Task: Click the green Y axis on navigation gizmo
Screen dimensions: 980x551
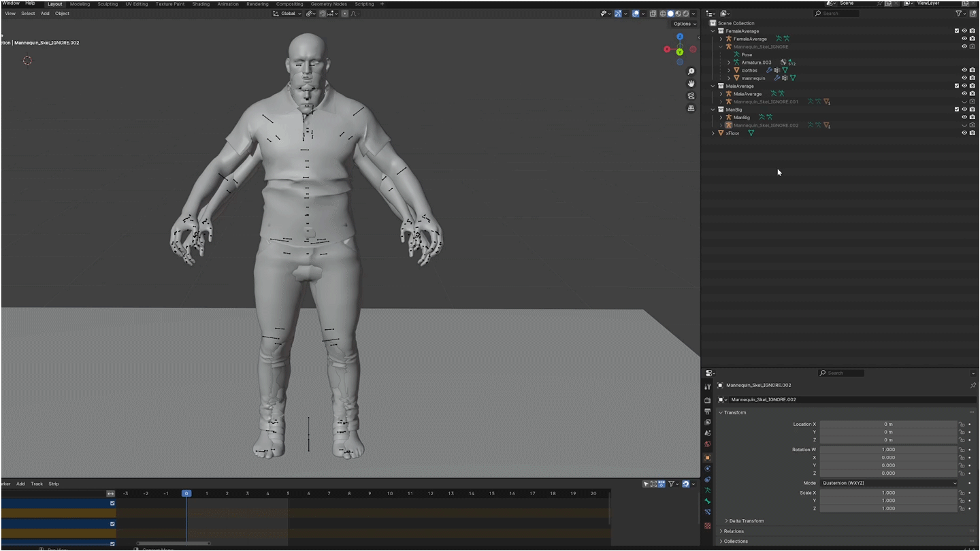Action: [680, 52]
